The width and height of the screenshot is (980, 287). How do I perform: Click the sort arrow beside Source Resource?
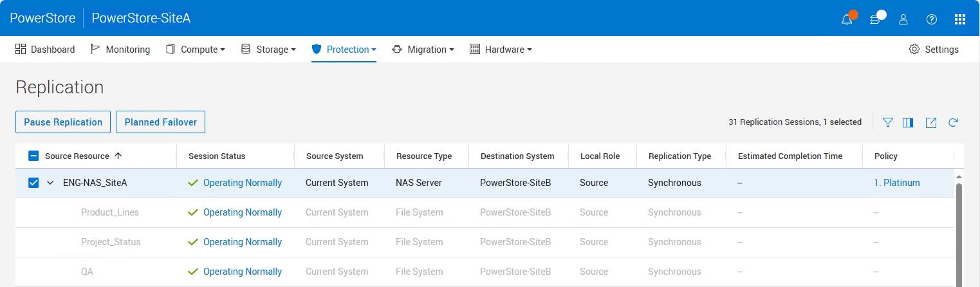(118, 156)
